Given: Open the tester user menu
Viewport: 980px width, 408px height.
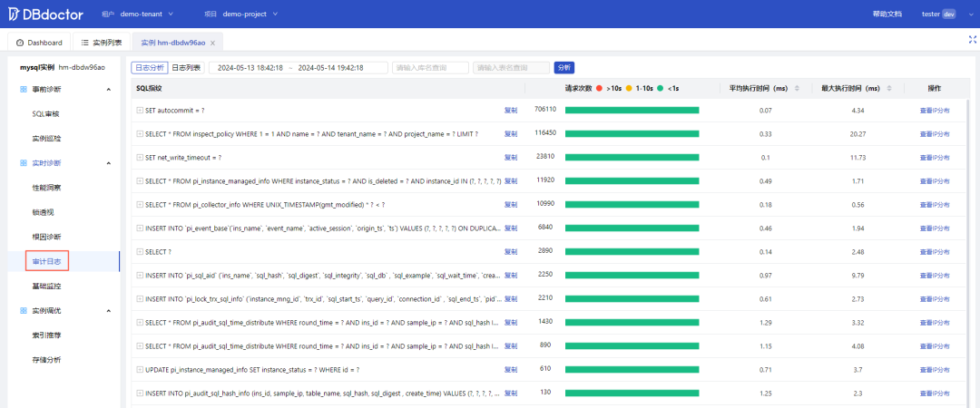Looking at the screenshot, I should coord(947,14).
